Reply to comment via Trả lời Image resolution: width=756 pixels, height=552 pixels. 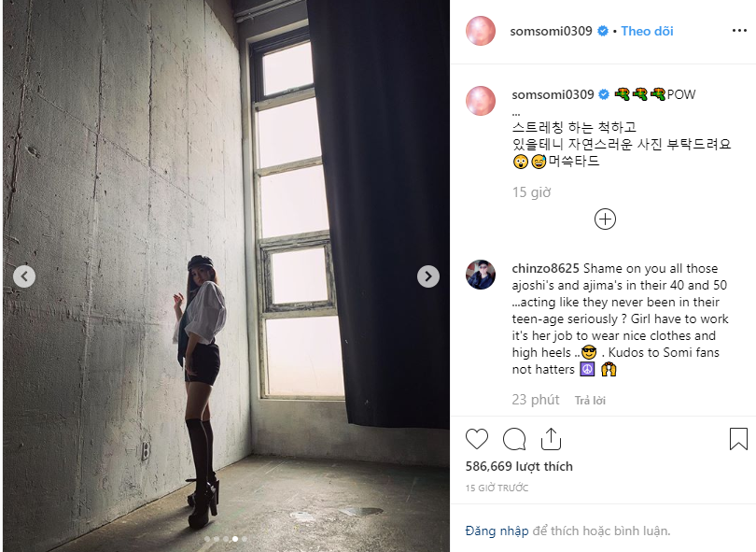pos(590,401)
